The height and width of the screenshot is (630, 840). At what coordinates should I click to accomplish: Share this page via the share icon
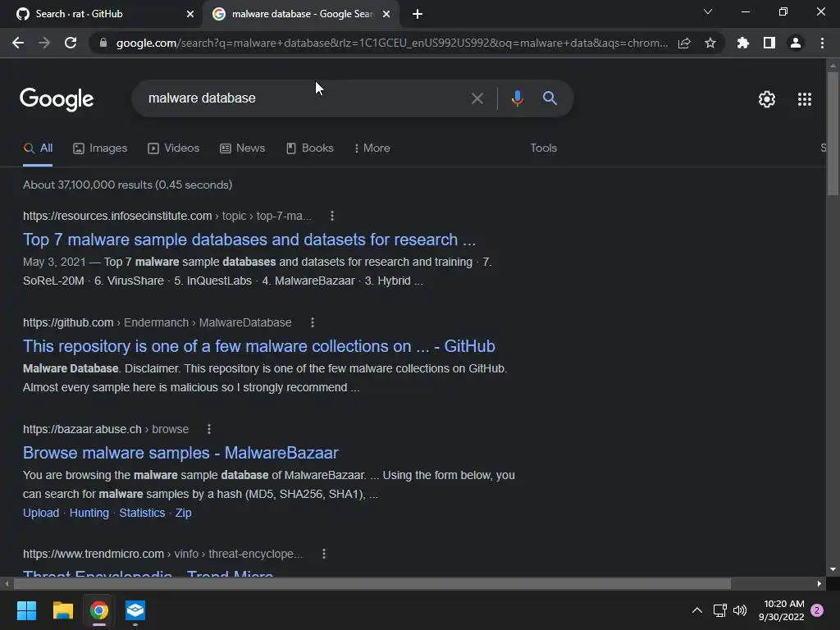[684, 43]
